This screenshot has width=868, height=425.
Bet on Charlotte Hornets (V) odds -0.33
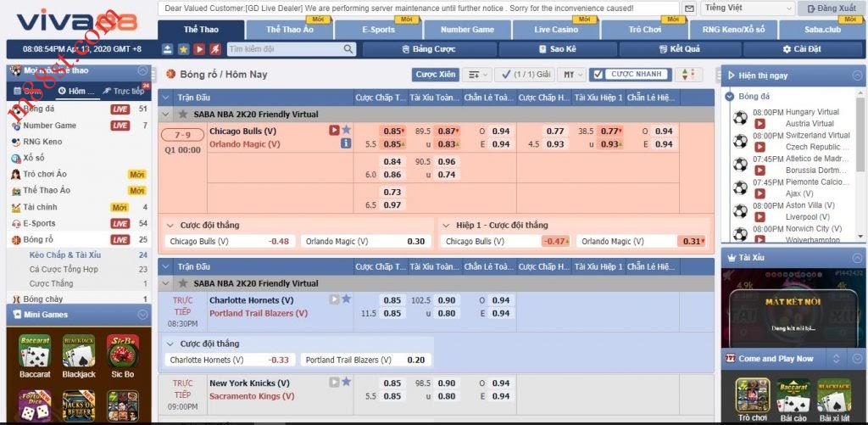(x=231, y=361)
